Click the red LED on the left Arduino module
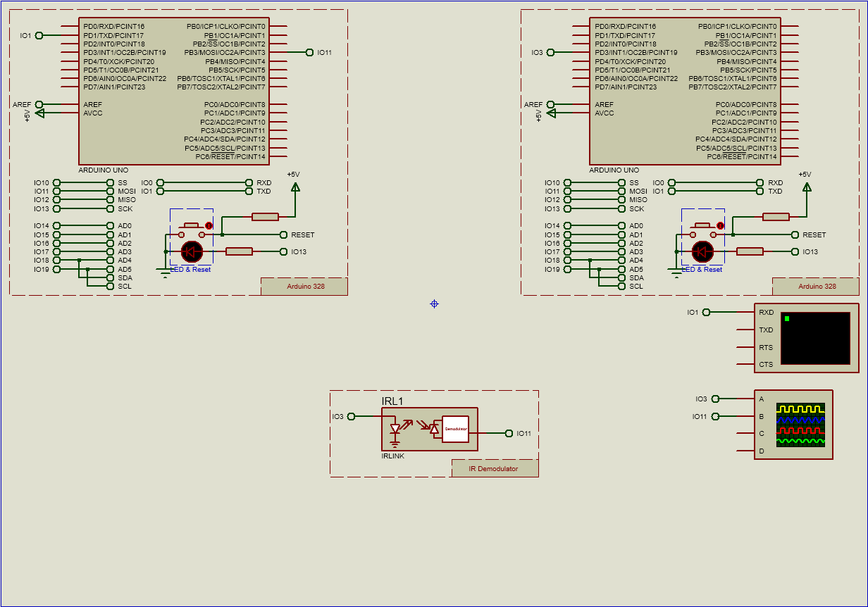The width and height of the screenshot is (868, 607). point(192,251)
